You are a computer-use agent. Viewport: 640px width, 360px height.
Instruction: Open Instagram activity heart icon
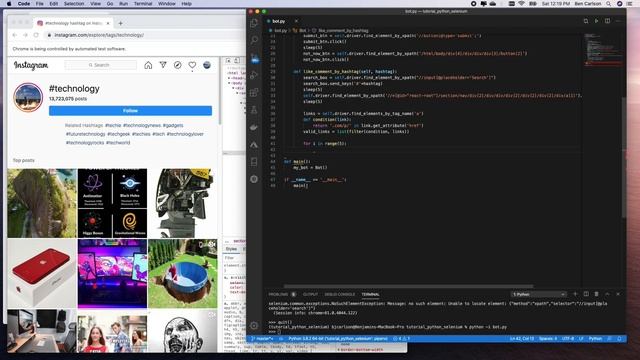click(192, 65)
